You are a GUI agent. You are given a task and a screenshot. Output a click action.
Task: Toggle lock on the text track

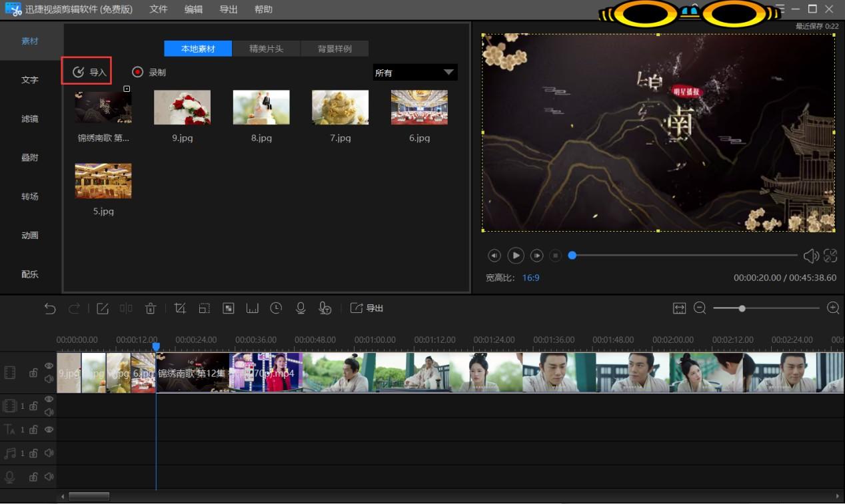33,430
